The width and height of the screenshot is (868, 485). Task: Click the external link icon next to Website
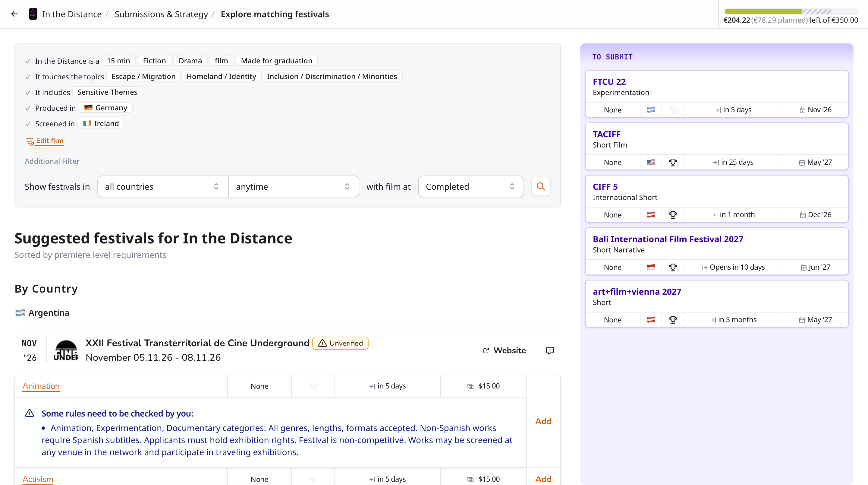[x=486, y=350]
